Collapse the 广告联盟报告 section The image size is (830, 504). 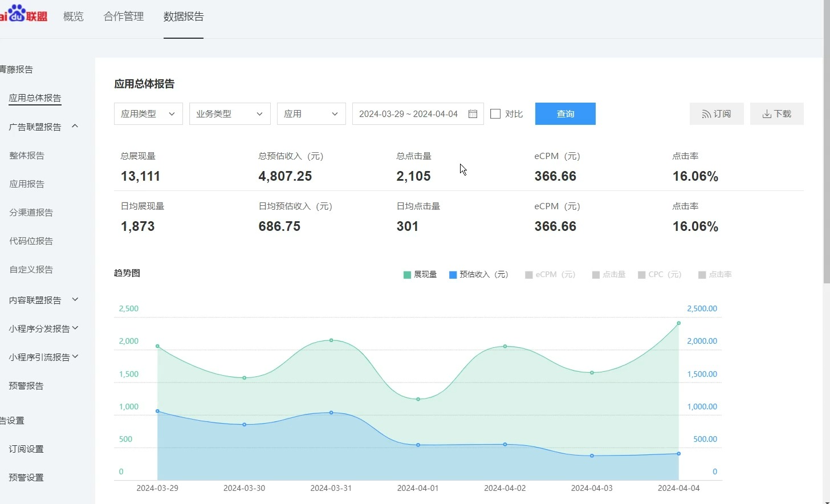[75, 126]
